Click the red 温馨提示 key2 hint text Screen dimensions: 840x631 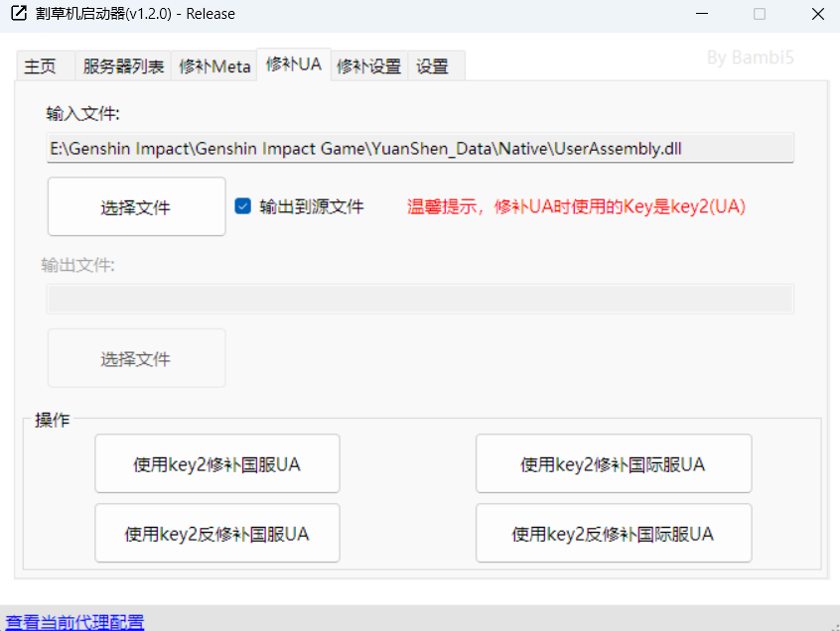click(576, 206)
